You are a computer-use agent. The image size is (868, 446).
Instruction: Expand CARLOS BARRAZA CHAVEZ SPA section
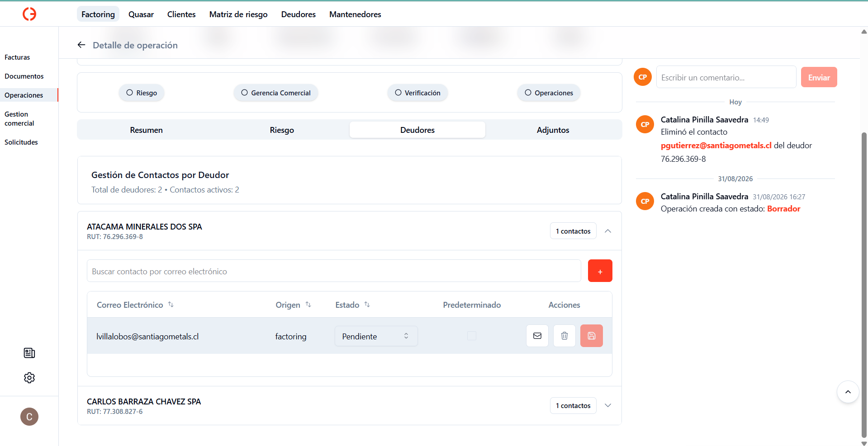[x=608, y=405]
